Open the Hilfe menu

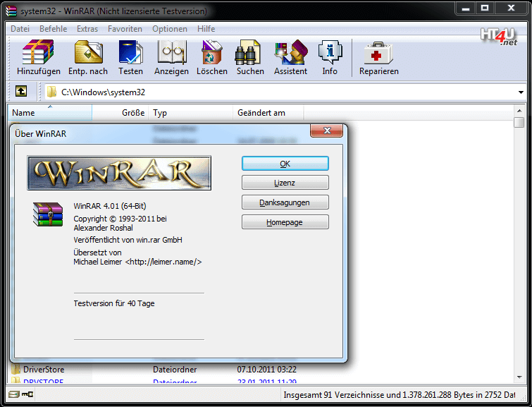tap(206, 29)
